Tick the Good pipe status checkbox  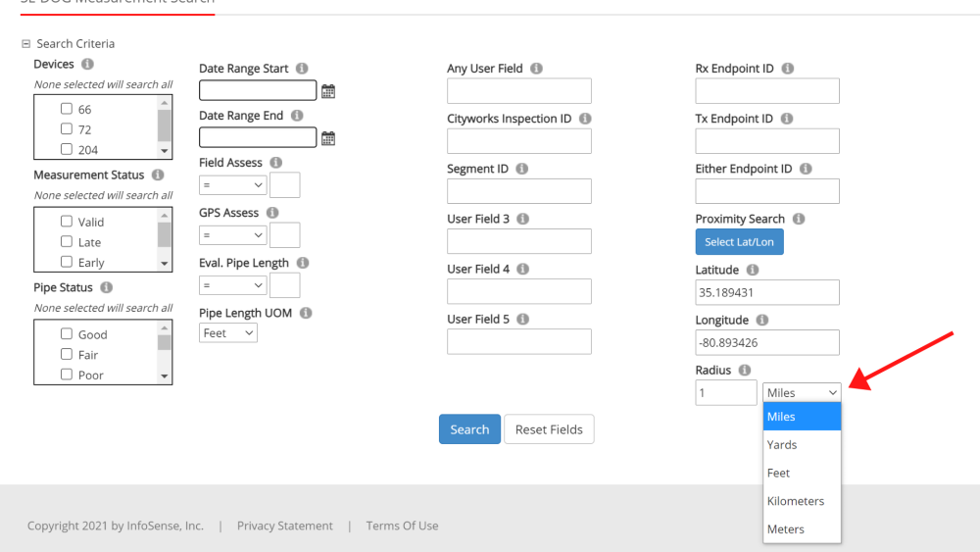click(x=67, y=334)
